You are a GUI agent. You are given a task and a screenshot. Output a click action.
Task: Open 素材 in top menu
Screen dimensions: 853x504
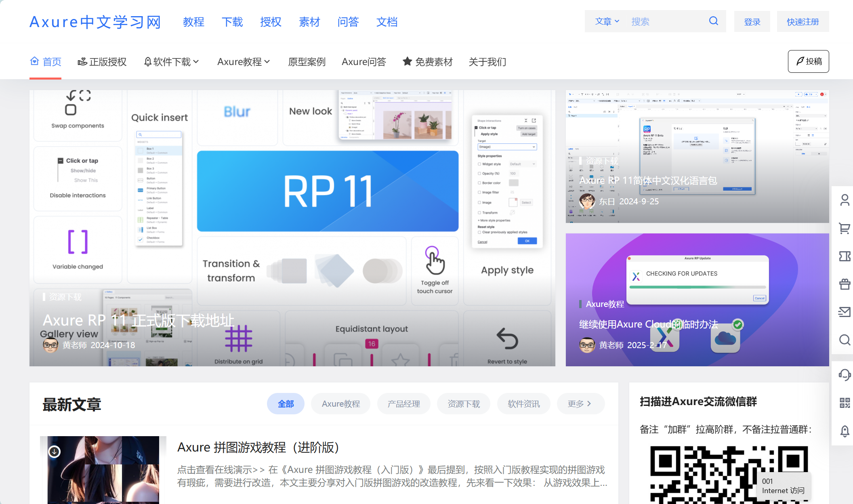[x=309, y=22]
